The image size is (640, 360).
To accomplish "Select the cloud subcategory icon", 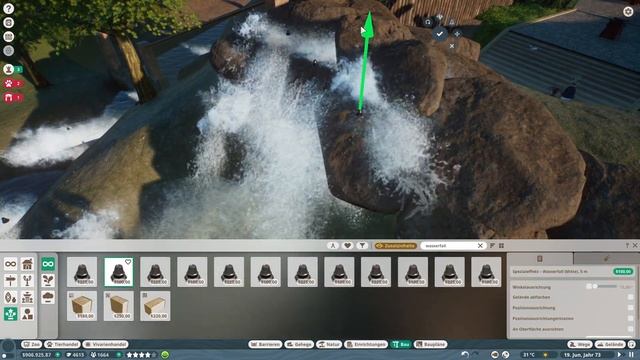I will [x=48, y=297].
